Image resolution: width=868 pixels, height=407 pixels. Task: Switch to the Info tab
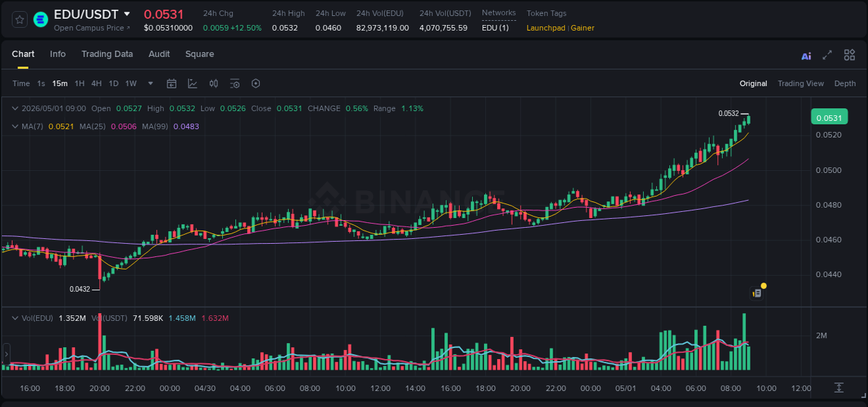tap(58, 54)
